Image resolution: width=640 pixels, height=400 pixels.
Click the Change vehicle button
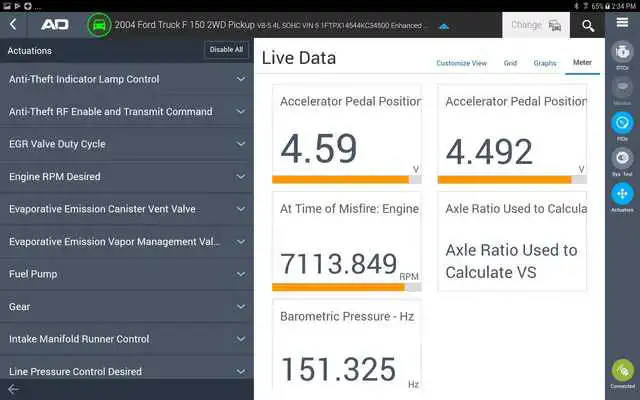click(536, 25)
